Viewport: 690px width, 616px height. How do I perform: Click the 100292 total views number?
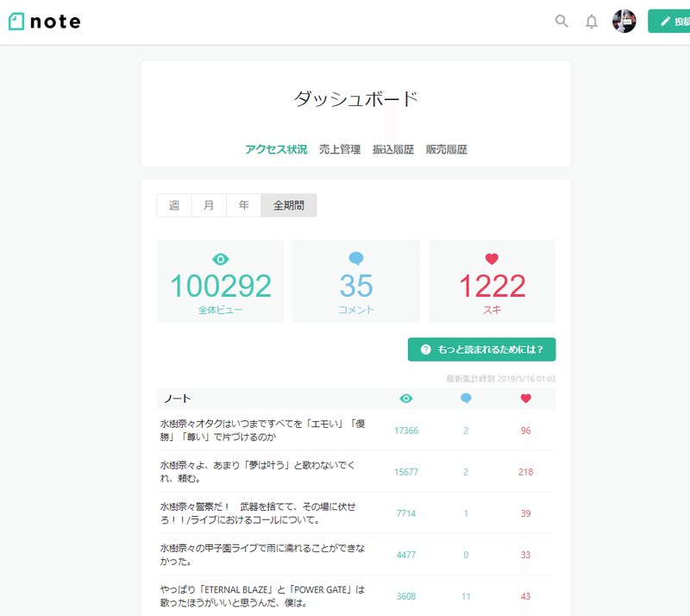(x=221, y=286)
